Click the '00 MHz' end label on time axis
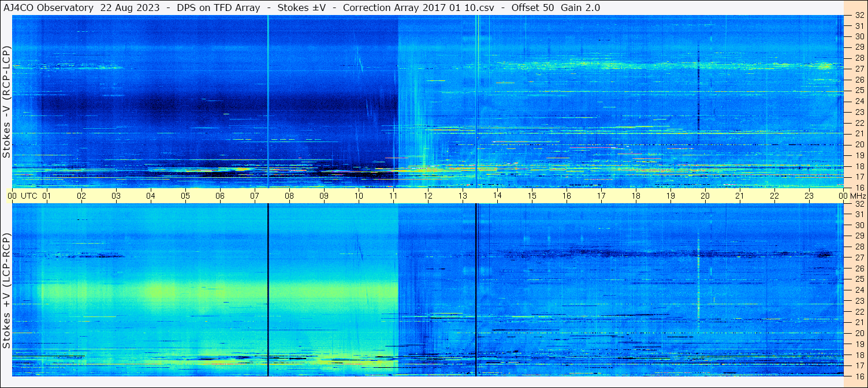The image size is (868, 388). click(x=852, y=196)
